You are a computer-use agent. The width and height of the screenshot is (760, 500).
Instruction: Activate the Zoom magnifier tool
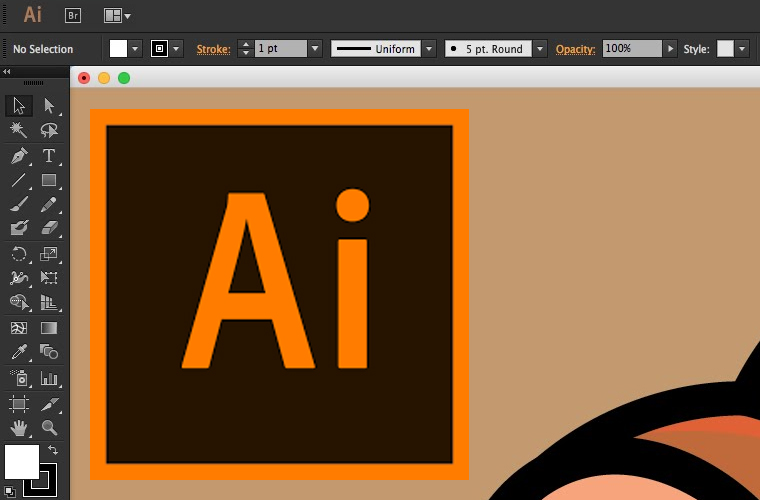tap(49, 428)
